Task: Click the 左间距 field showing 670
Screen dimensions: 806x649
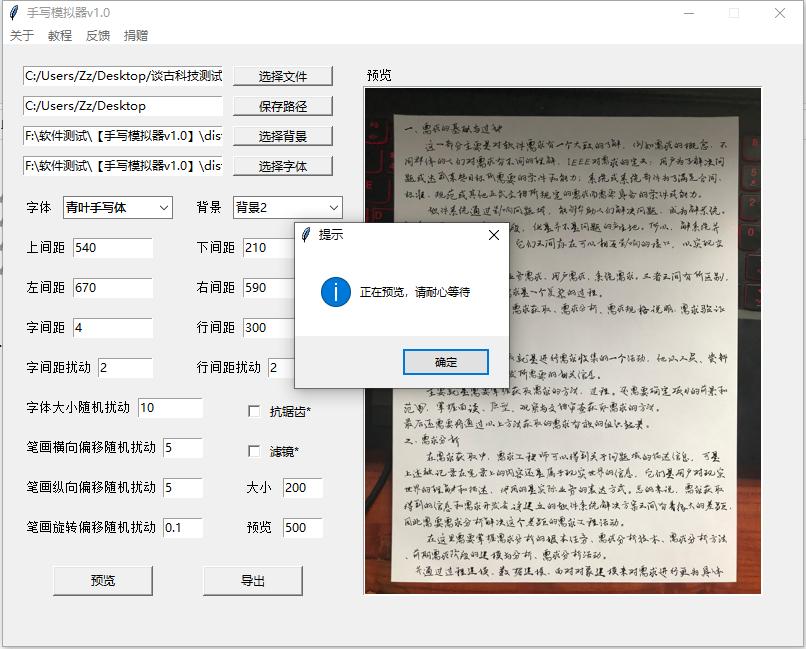Action: [113, 288]
